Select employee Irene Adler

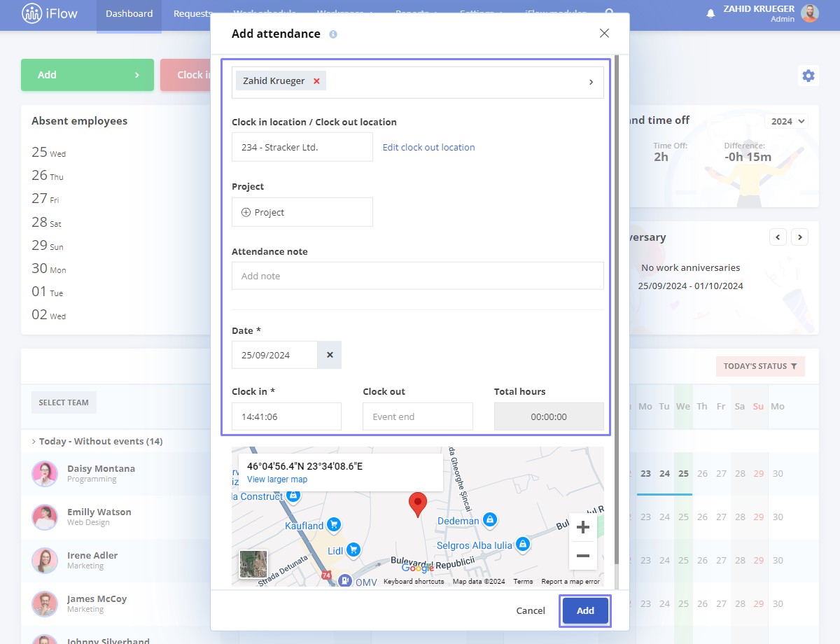[92, 555]
